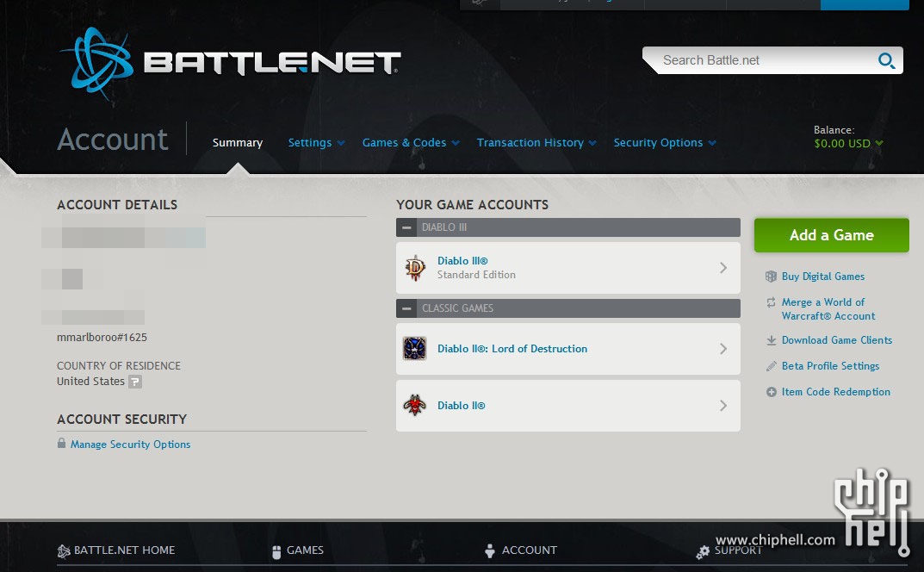The width and height of the screenshot is (924, 572).
Task: Expand the Settings dropdown arrow
Action: (341, 143)
